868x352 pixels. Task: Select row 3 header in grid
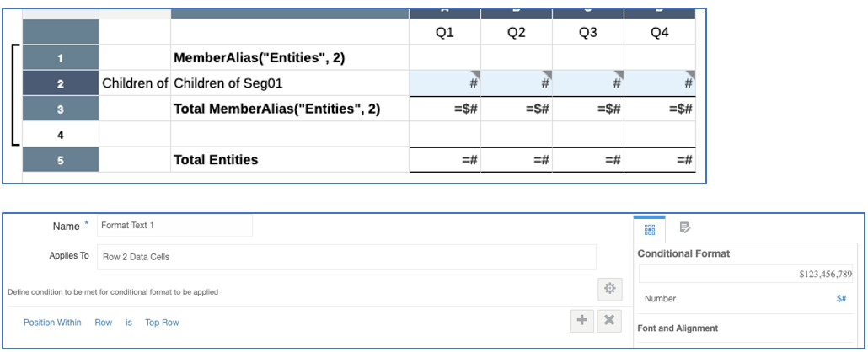[60, 109]
